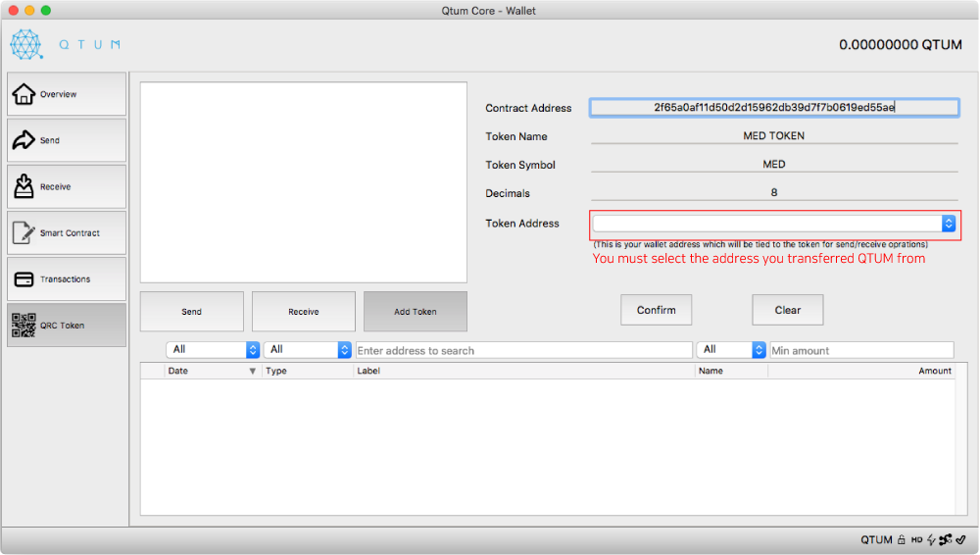Open the type filter All dropdown

pos(308,350)
